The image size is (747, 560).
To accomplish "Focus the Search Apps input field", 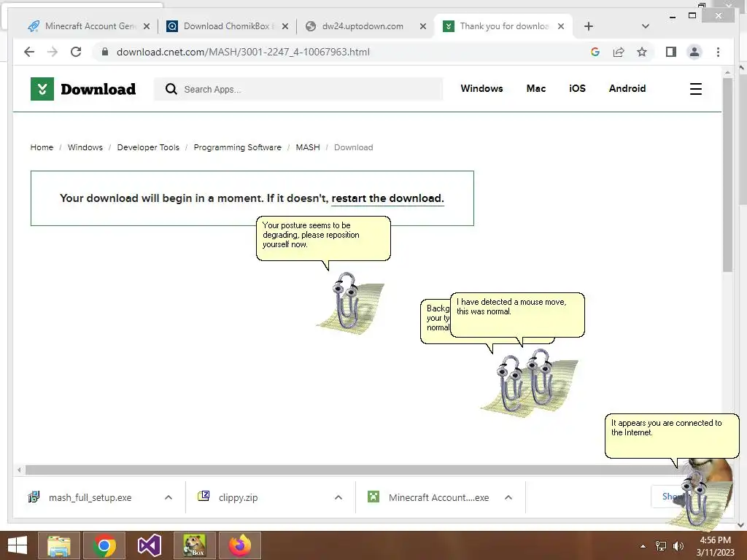I will point(298,89).
